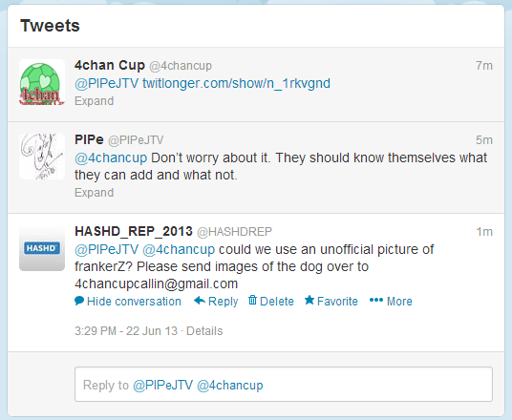The image size is (512, 420).
Task: Open the three-dot More menu
Action: [x=391, y=301]
